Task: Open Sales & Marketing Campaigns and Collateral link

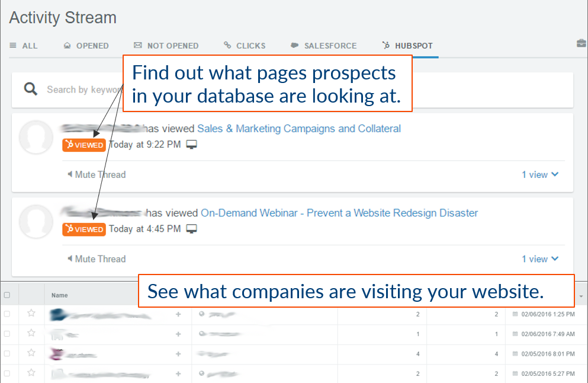Action: click(x=299, y=129)
